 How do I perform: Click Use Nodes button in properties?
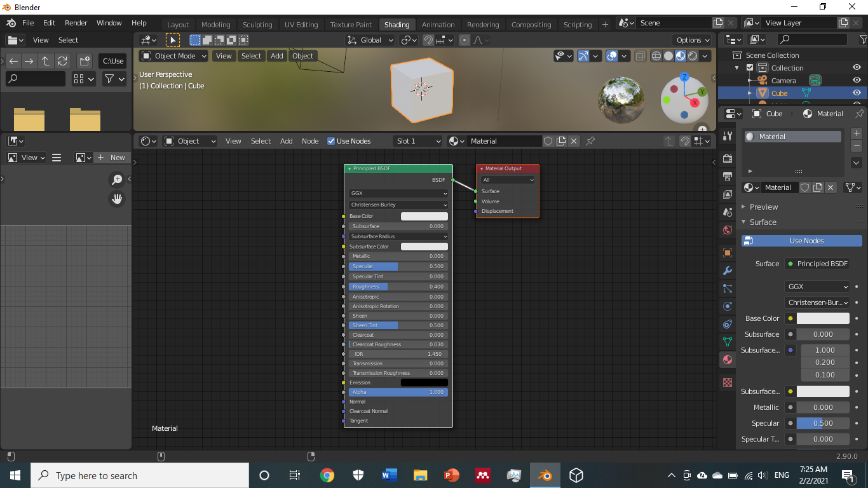(x=802, y=241)
